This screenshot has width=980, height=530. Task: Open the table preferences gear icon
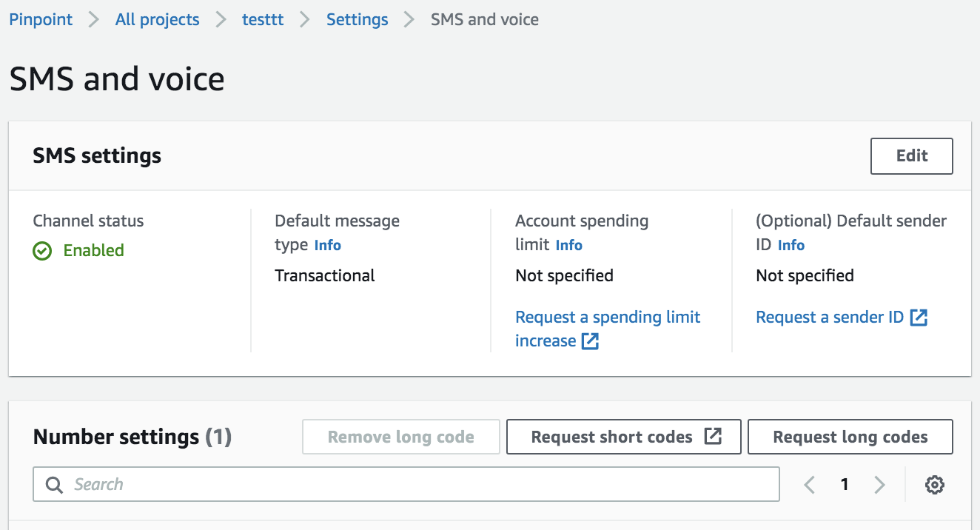coord(935,485)
